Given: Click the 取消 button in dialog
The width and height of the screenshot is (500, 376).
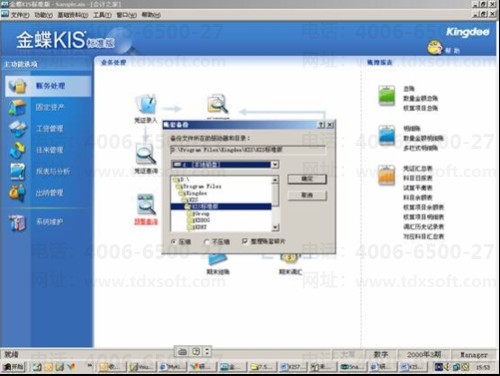Looking at the screenshot, I should click(x=307, y=195).
